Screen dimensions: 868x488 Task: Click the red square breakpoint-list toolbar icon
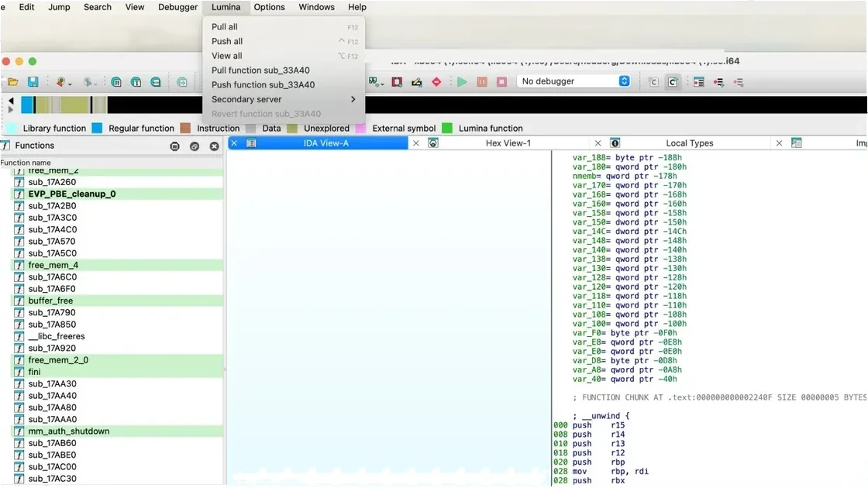pos(397,82)
